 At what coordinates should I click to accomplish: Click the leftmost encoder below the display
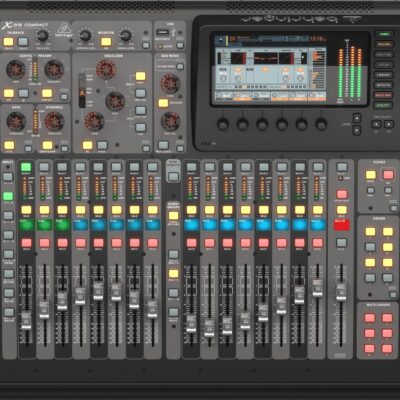(x=223, y=124)
